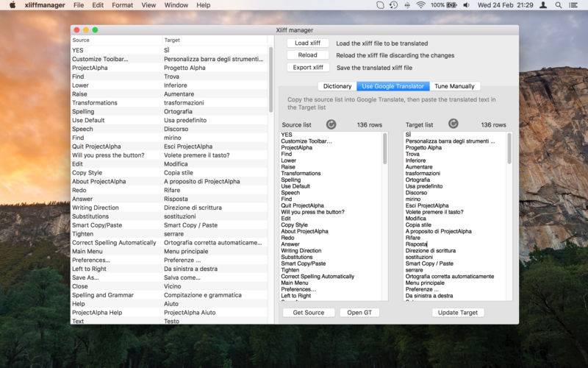Open the Notification Center list icon
The image size is (588, 368).
[573, 5]
